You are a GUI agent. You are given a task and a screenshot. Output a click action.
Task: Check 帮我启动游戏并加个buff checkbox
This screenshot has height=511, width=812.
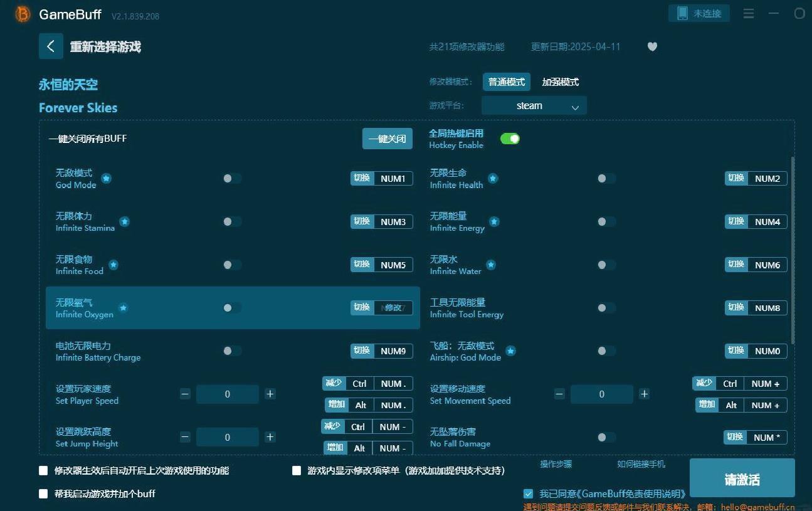tap(43, 493)
